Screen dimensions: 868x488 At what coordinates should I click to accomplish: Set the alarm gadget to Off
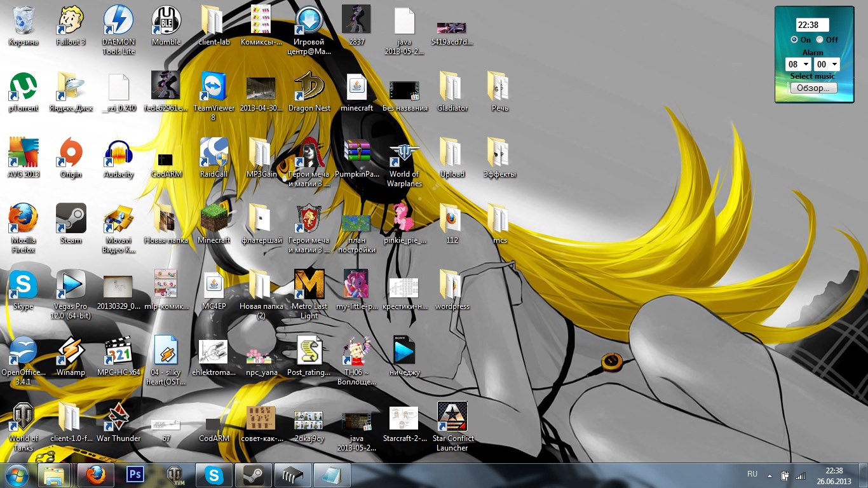pos(820,39)
